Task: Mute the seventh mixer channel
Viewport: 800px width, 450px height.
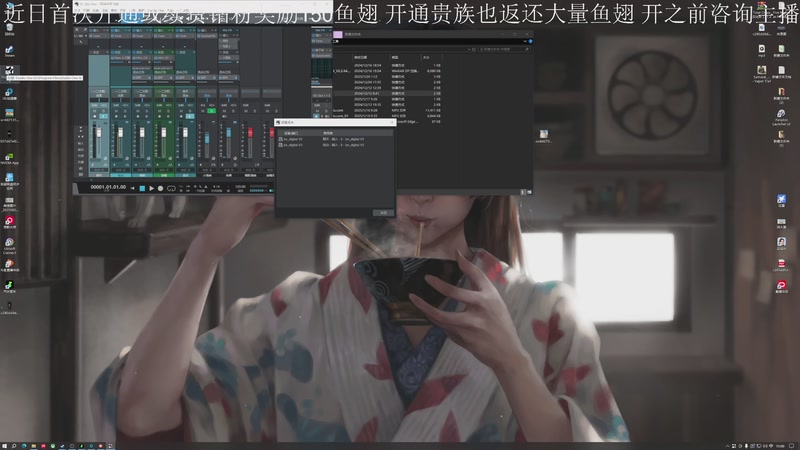Action: [224, 111]
